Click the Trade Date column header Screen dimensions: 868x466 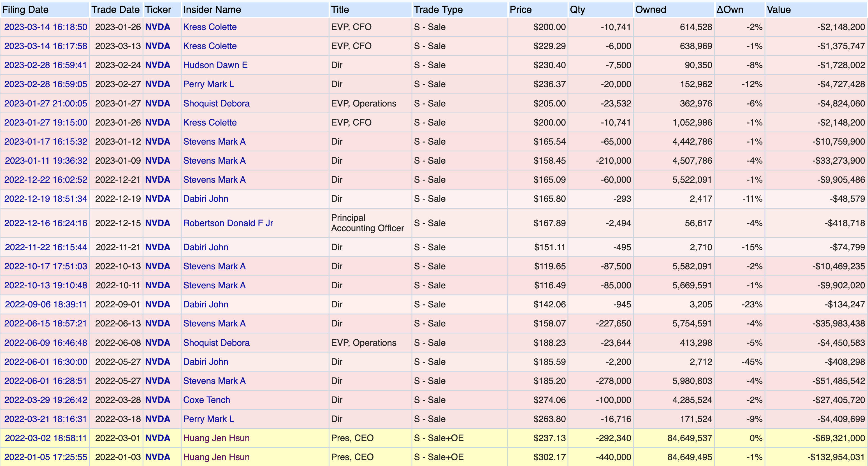[115, 10]
